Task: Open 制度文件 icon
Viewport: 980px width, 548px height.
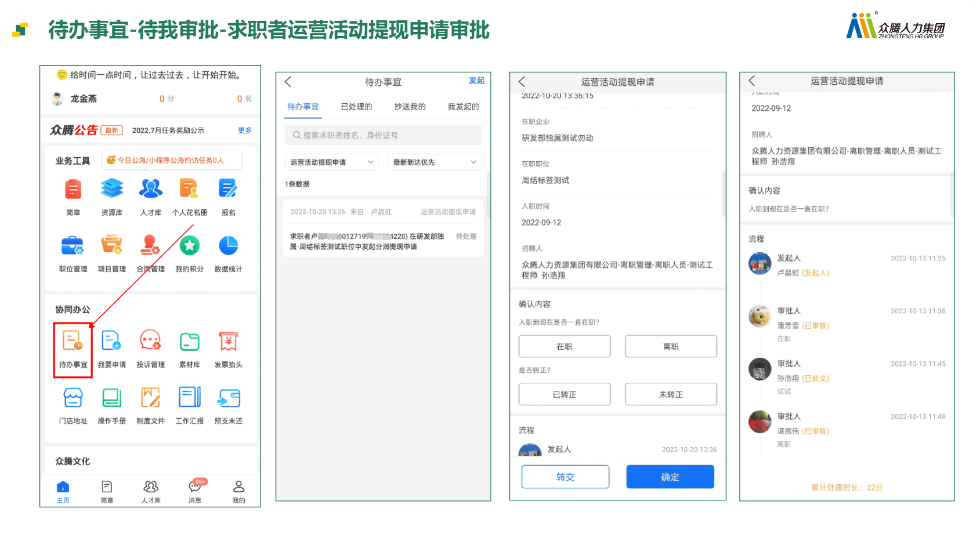Action: click(x=150, y=398)
